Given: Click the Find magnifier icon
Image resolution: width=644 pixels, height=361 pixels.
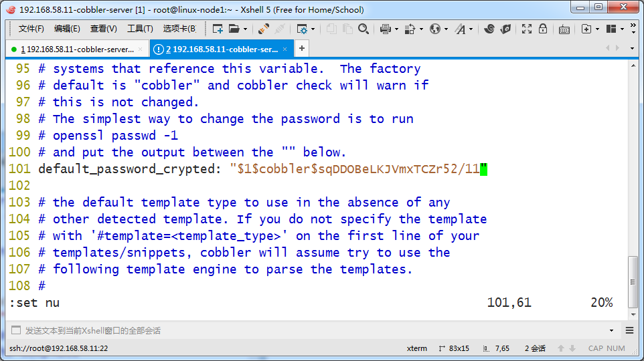Looking at the screenshot, I should click(x=364, y=29).
